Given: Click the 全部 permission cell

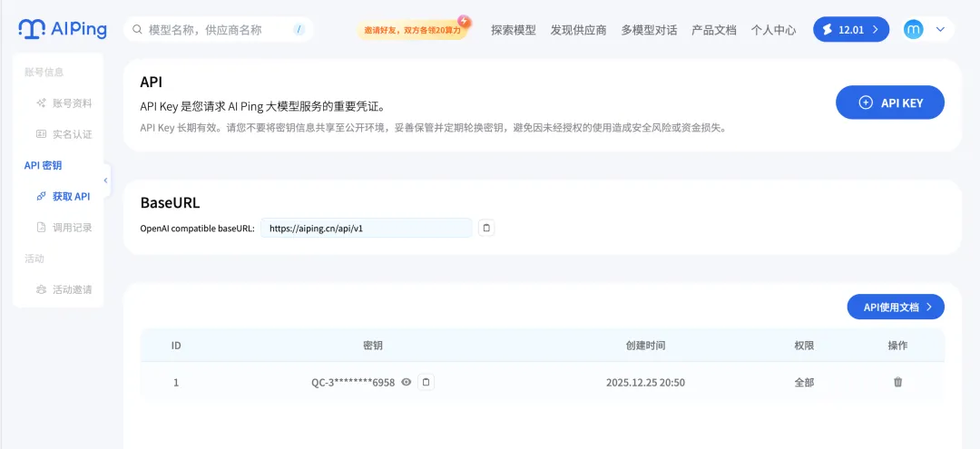Looking at the screenshot, I should tap(804, 383).
